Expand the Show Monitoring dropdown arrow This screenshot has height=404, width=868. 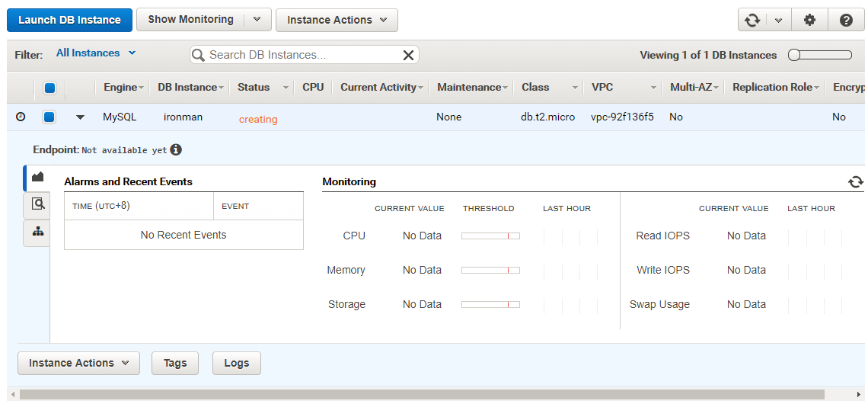tap(257, 20)
